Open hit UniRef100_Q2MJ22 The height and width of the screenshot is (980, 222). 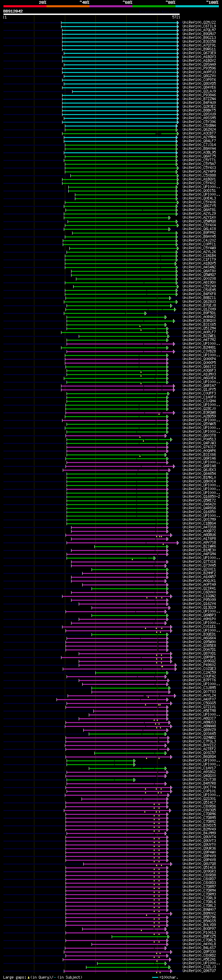click(199, 23)
